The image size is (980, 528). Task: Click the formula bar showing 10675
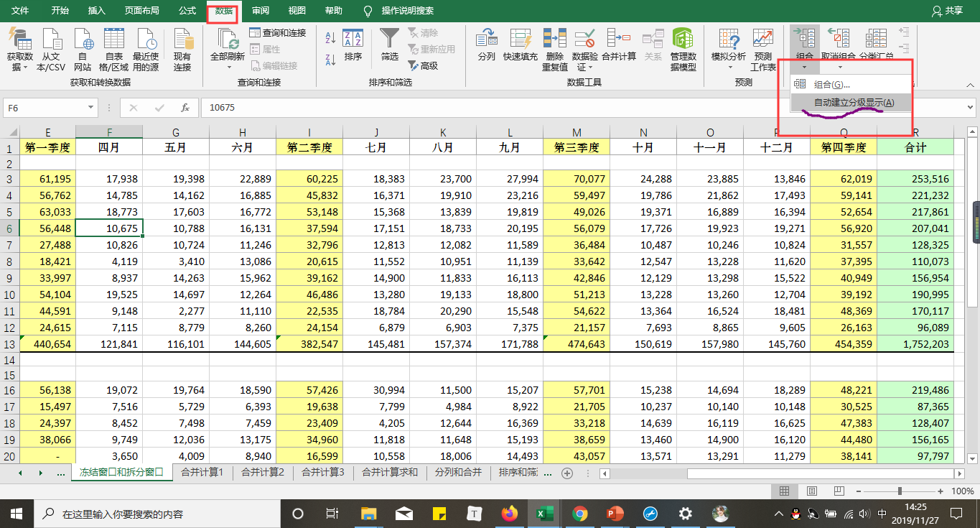(x=582, y=108)
